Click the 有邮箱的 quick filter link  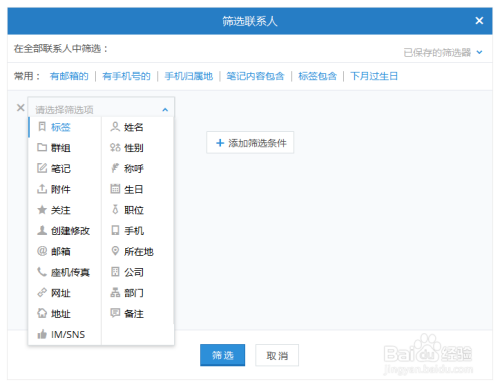pyautogui.click(x=69, y=76)
